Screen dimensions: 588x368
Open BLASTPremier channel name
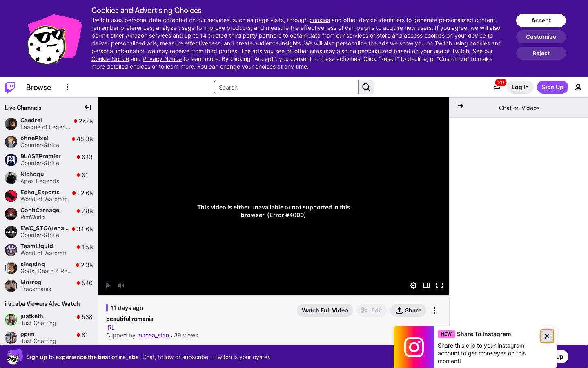coord(40,156)
